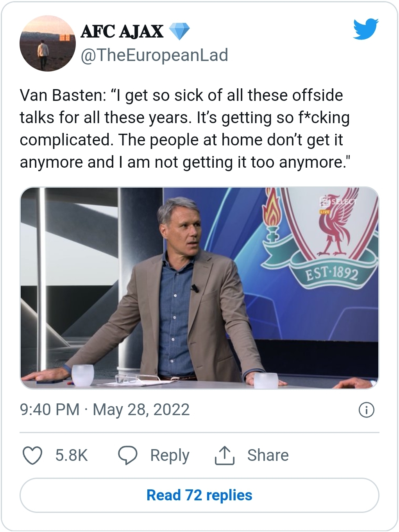399x532 pixels.
Task: Click the Van Basten quote text
Action: coord(184,129)
